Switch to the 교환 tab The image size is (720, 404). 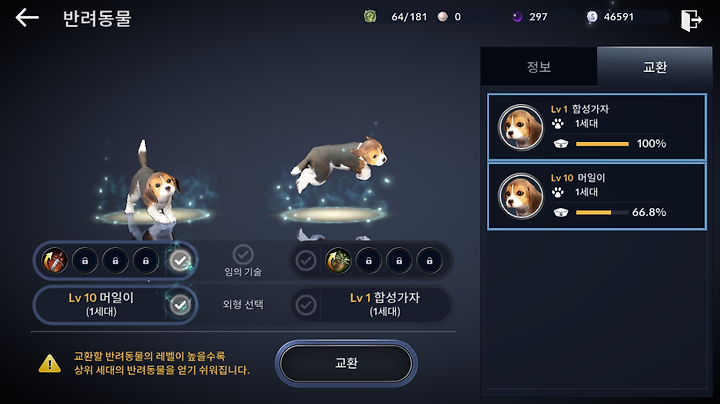click(655, 67)
